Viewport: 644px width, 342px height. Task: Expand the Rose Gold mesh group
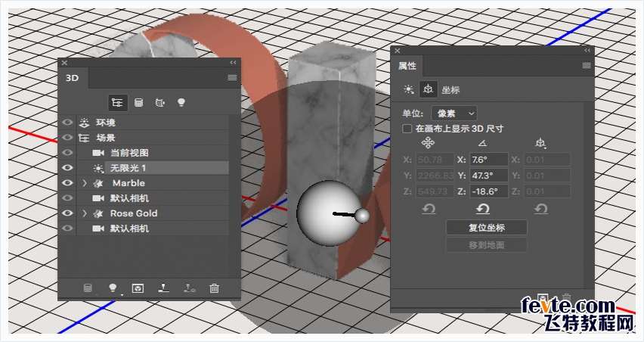85,213
